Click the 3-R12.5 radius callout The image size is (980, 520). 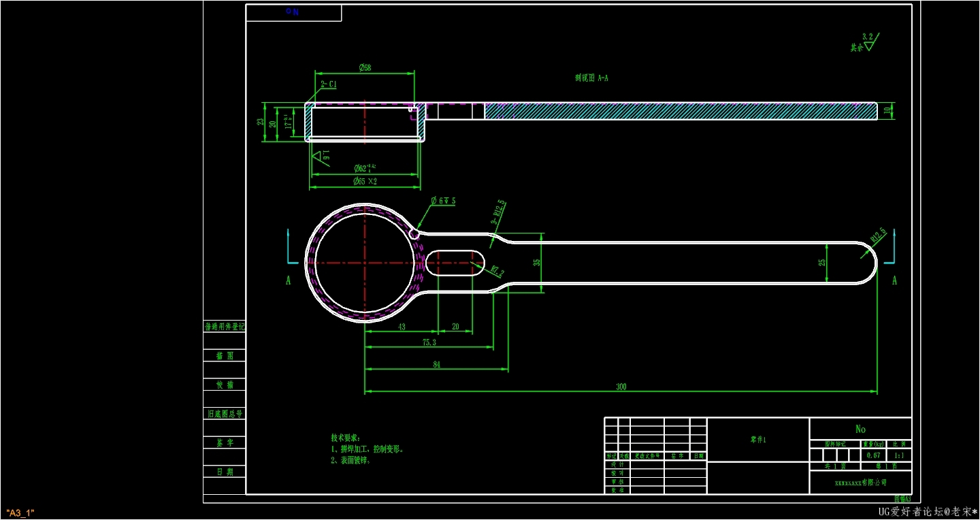[x=498, y=213]
